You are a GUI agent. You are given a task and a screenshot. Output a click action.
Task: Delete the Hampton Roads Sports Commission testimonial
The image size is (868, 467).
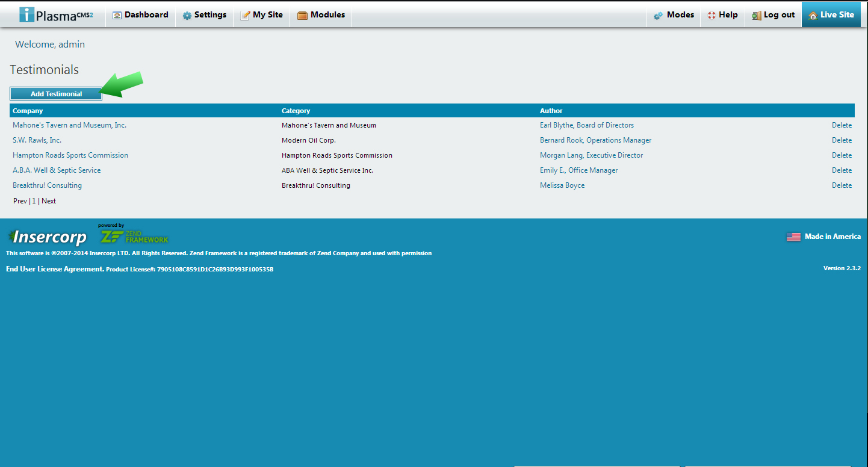point(842,155)
